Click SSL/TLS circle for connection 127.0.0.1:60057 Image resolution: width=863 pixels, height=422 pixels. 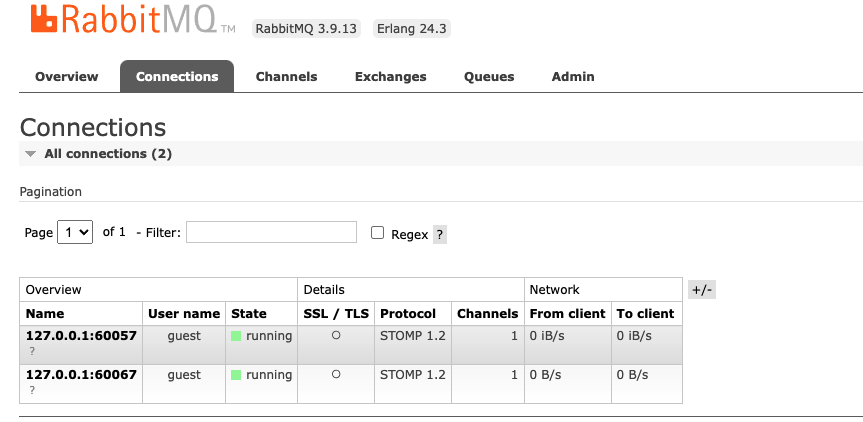pyautogui.click(x=336, y=336)
